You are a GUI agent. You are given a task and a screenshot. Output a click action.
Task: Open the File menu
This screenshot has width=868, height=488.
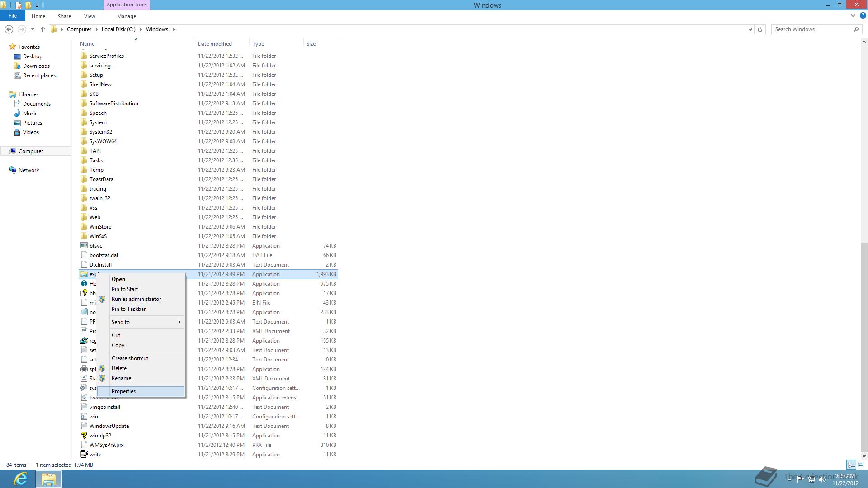pyautogui.click(x=13, y=16)
